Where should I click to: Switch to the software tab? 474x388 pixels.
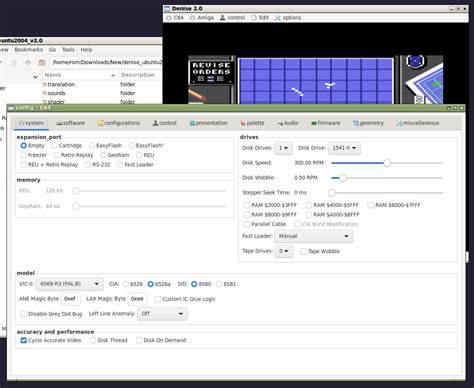(71, 123)
